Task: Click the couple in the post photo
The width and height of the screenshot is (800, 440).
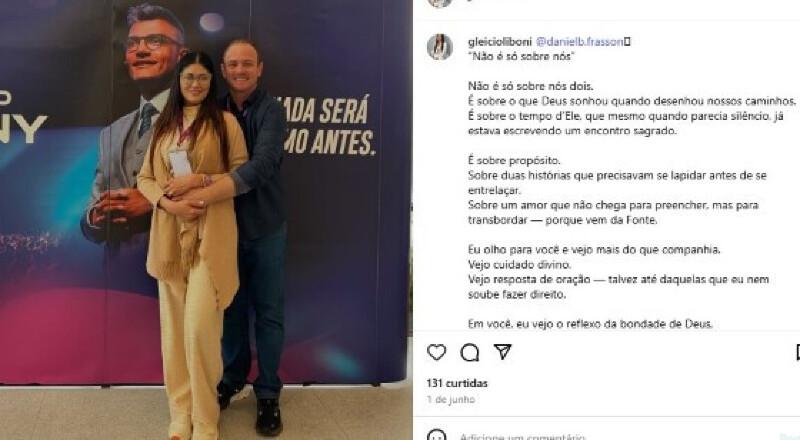Action: pyautogui.click(x=213, y=235)
